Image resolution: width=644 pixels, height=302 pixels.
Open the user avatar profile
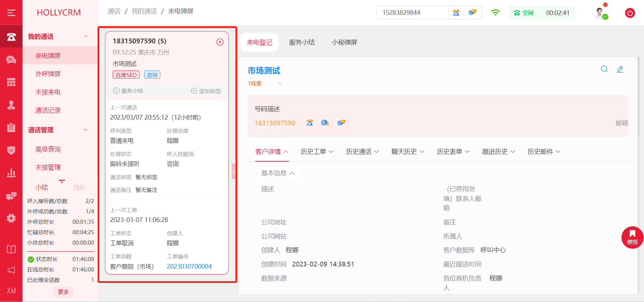600,12
